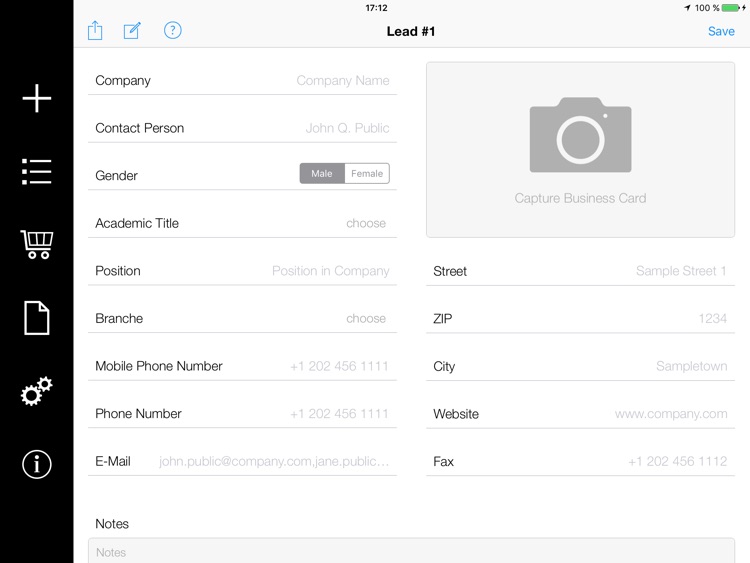Open the document page icon in sidebar
The width and height of the screenshot is (750, 563).
[37, 318]
